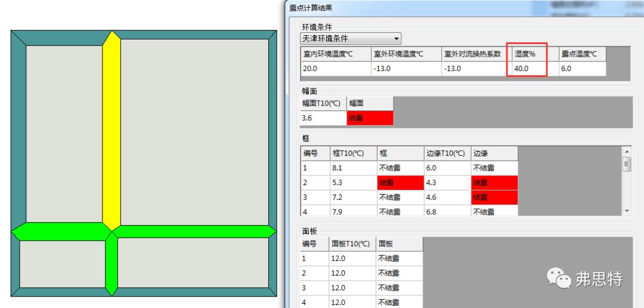Click the WeChat logo watermark icon

559,277
